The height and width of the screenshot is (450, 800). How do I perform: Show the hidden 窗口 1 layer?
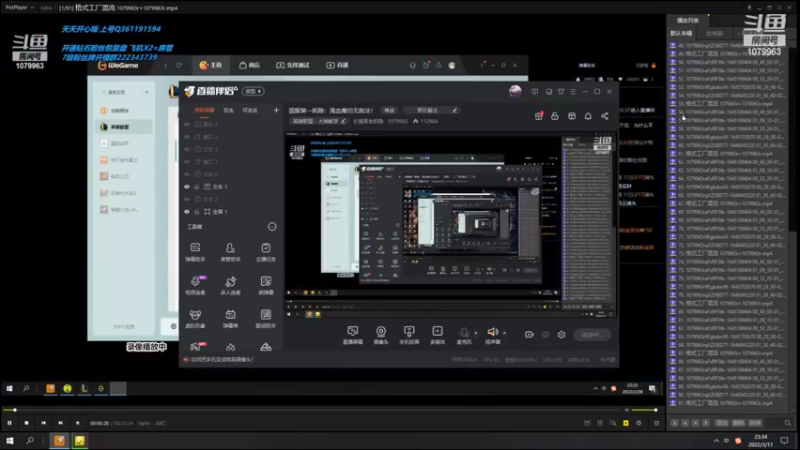click(187, 162)
